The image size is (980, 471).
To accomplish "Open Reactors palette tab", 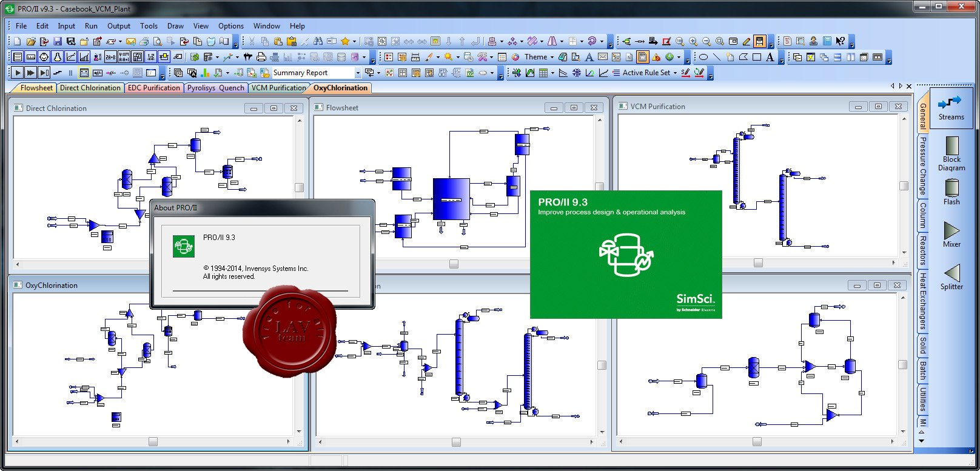I will (923, 251).
